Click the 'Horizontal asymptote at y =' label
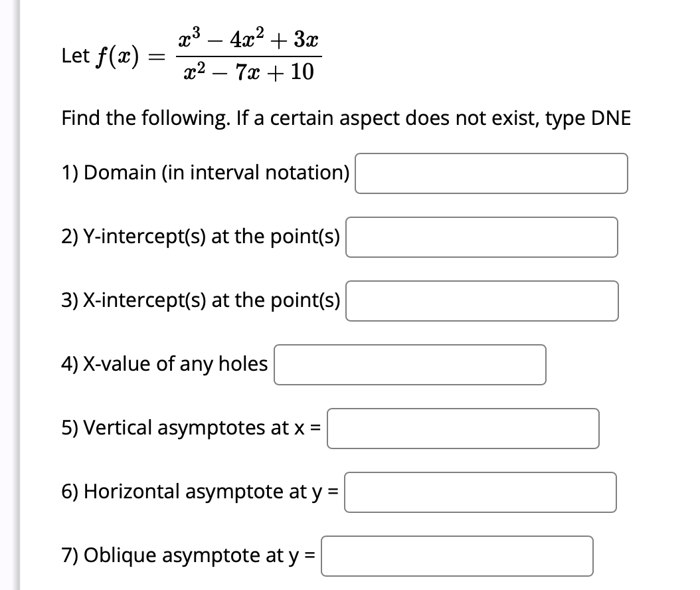The height and width of the screenshot is (590, 700). (199, 492)
